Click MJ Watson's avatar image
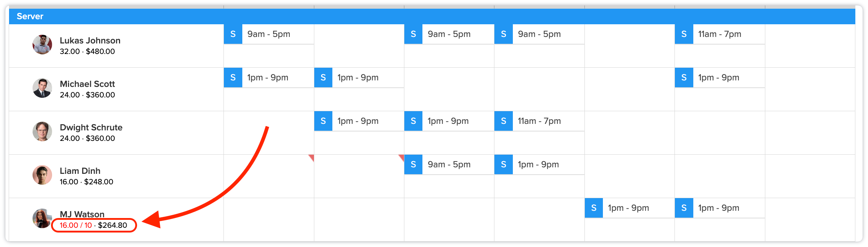 [42, 218]
